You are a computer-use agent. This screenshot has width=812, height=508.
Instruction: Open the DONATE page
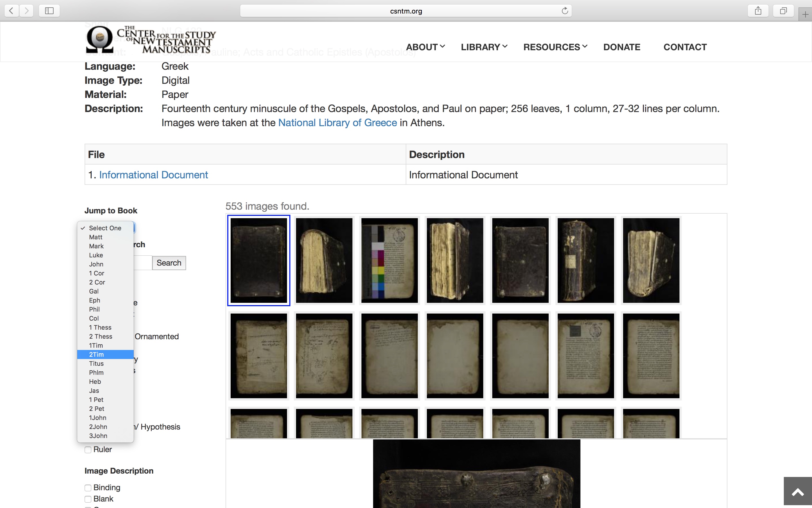pos(622,47)
